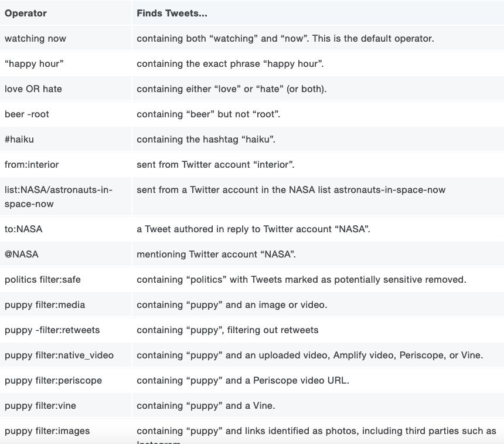
Task: Select the "list:NASA/astronauts-in-space-now" operator cell
Action: coord(59,197)
